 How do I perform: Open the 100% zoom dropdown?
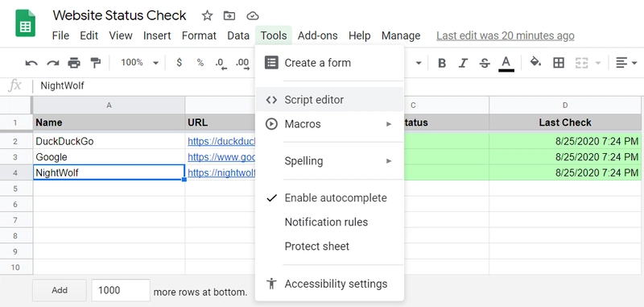pos(139,63)
